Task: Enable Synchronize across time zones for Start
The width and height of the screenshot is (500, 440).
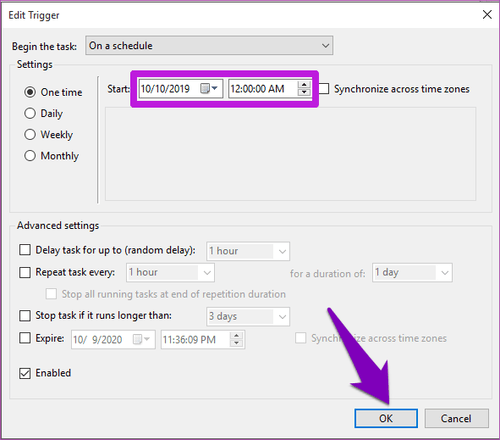Action: coord(323,89)
